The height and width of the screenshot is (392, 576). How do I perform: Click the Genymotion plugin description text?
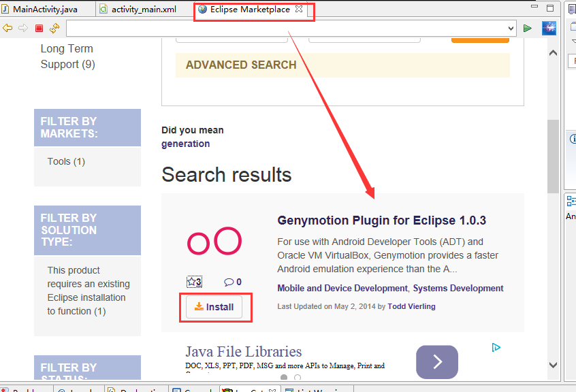387,255
